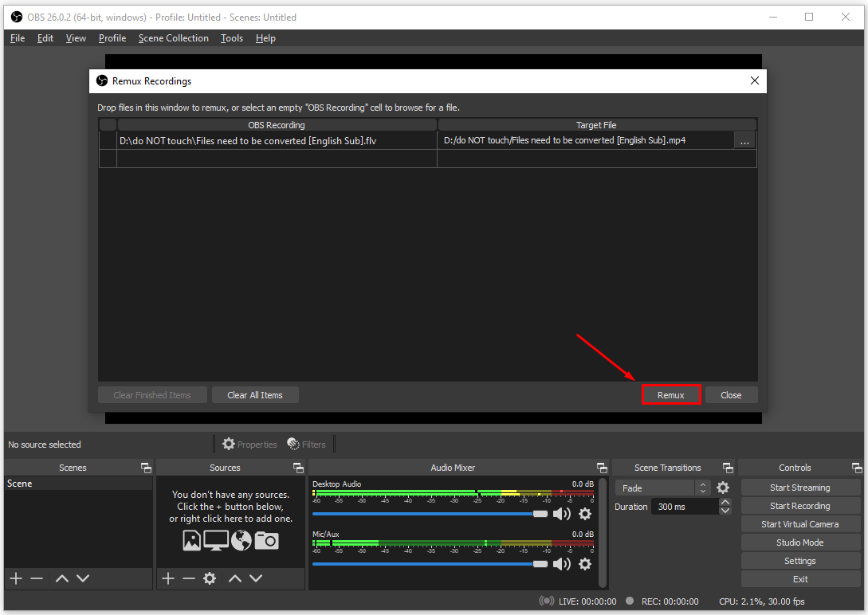Click the LIVE status broadcast icon

pos(547,601)
